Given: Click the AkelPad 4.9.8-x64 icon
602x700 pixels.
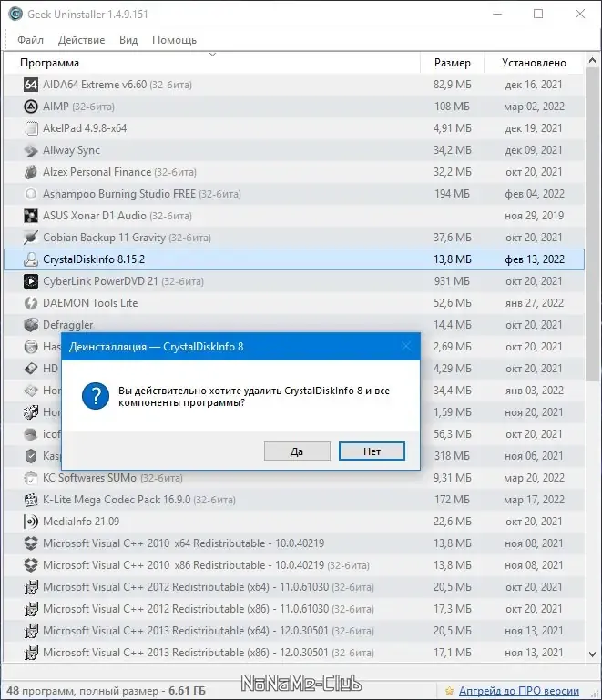Looking at the screenshot, I should (30, 128).
